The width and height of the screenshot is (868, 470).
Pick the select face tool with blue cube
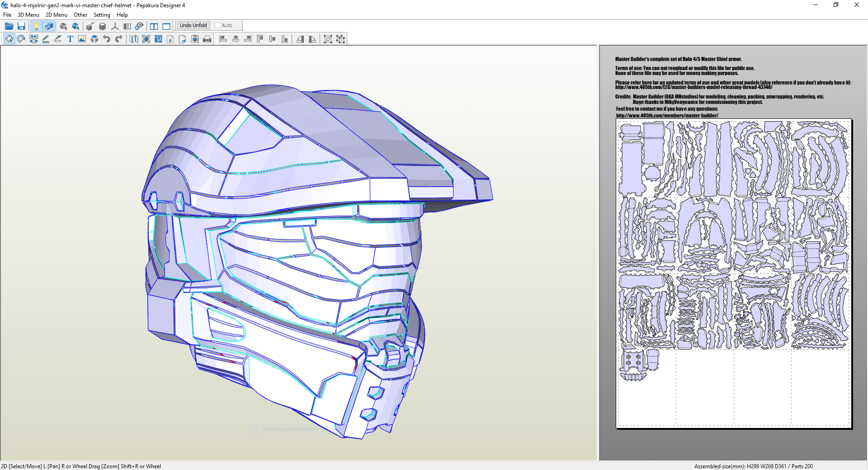(75, 26)
